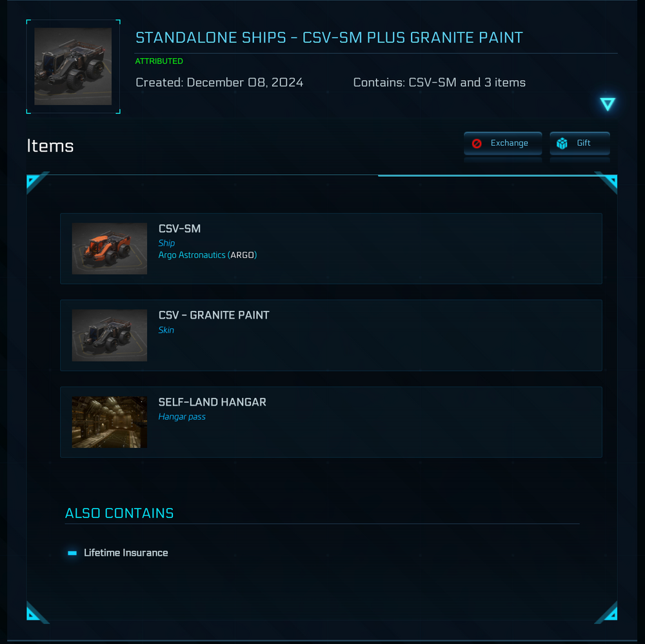Toggle the CSV-SM item row selection
645x644 pixels.
coord(331,248)
